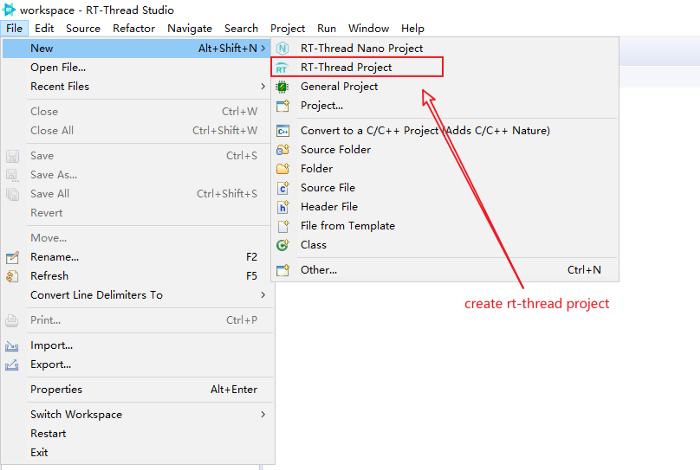Viewport: 700px width, 470px height.
Task: Select Restart in File menu
Action: click(x=138, y=433)
